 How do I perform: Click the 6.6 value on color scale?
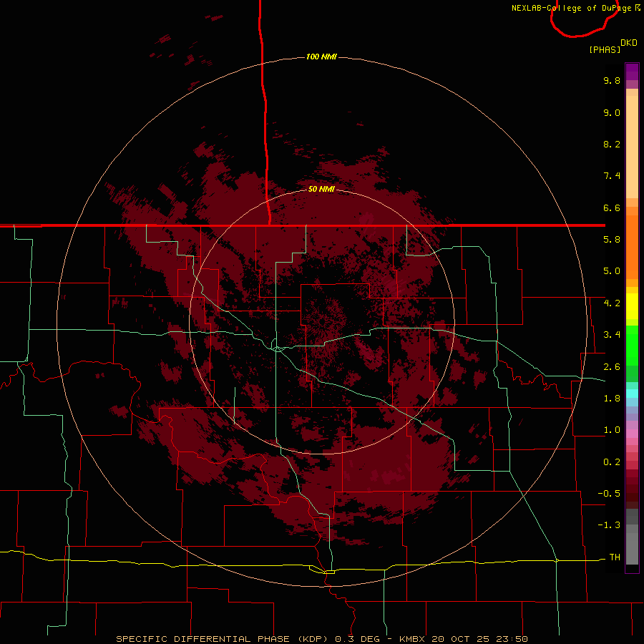[x=612, y=208]
